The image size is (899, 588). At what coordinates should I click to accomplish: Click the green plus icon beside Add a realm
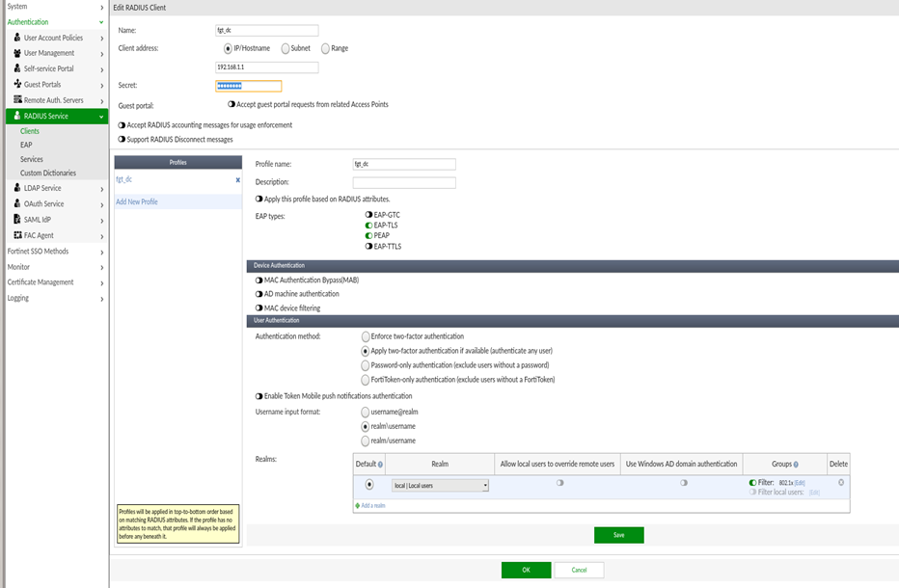click(358, 505)
